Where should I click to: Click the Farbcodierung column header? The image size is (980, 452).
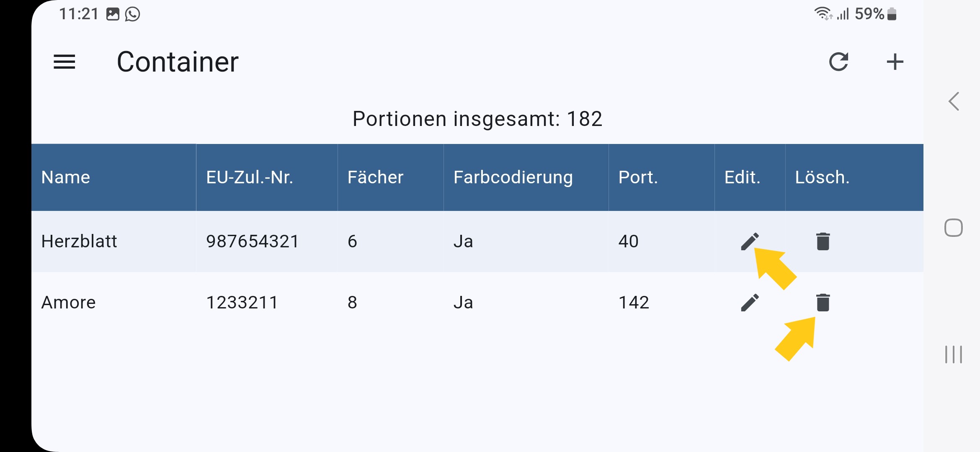(x=513, y=177)
